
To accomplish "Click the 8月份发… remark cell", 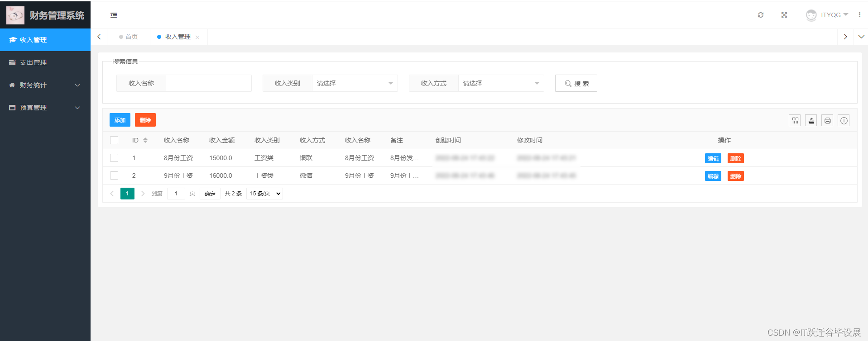I will click(404, 158).
